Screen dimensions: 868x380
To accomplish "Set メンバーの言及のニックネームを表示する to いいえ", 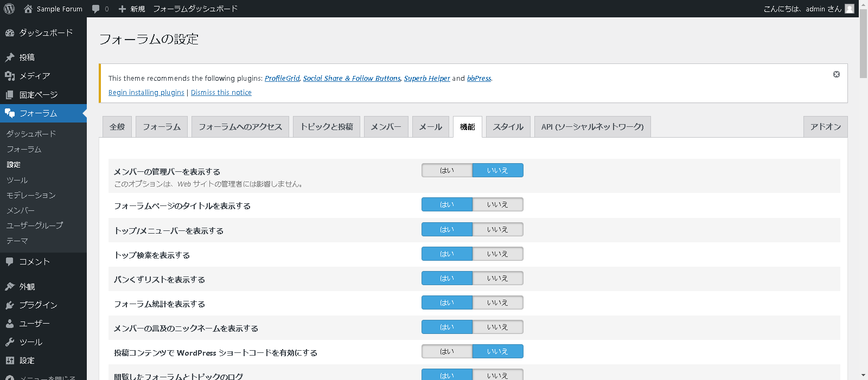I will pos(498,327).
